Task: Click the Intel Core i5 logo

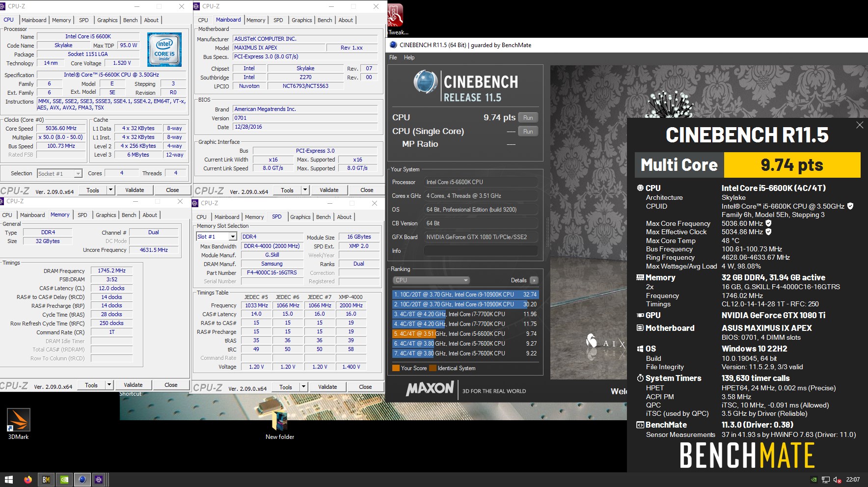Action: [164, 50]
